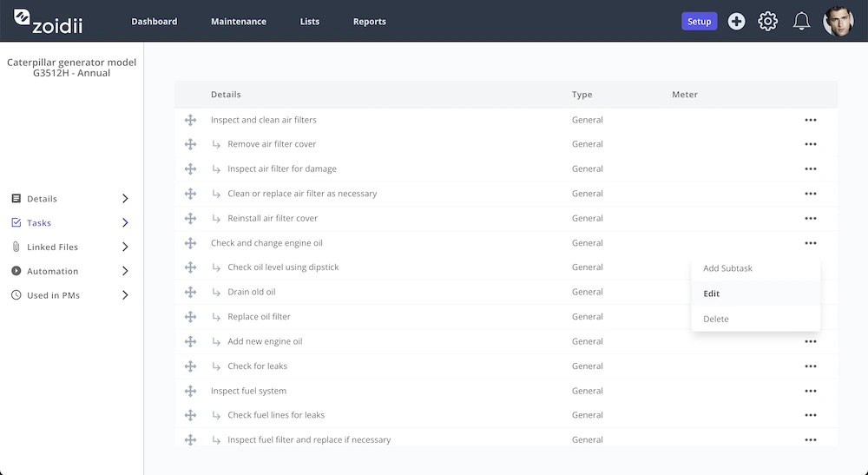Image resolution: width=868 pixels, height=475 pixels.
Task: Expand the Details sidebar chevron
Action: click(125, 199)
